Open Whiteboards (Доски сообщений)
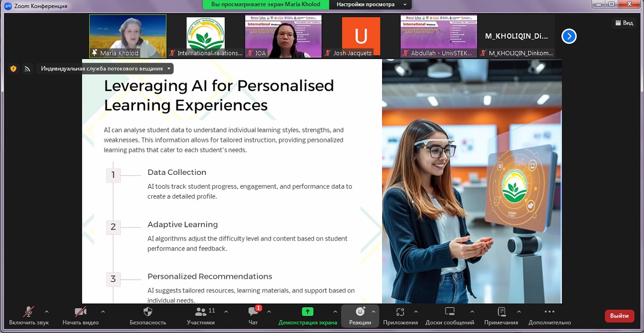The height and width of the screenshot is (333, 644). coord(450,312)
